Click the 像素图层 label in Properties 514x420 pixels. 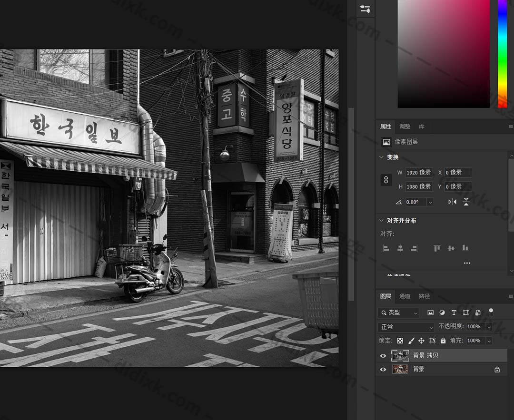pyautogui.click(x=406, y=142)
